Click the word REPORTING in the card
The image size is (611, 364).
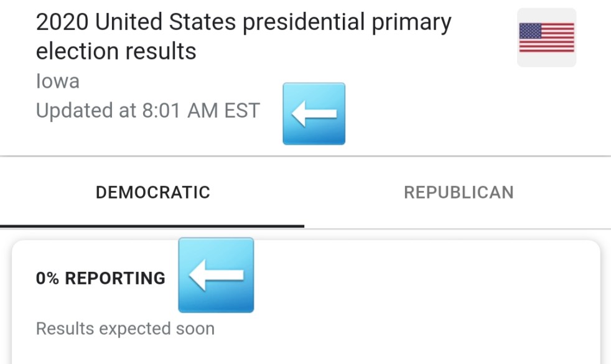tap(115, 278)
